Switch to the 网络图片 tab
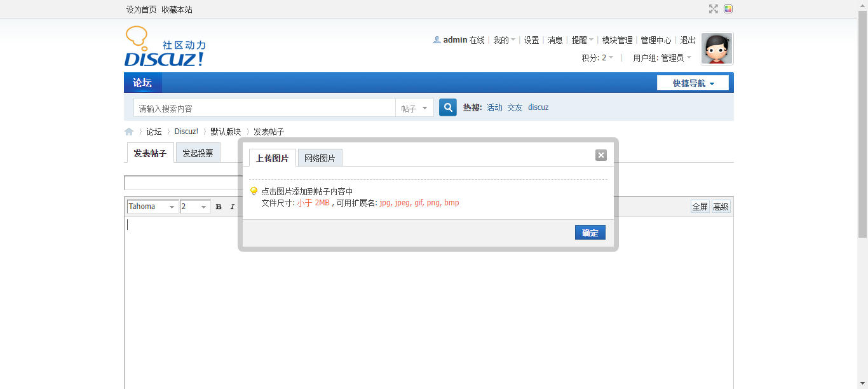 [x=320, y=158]
